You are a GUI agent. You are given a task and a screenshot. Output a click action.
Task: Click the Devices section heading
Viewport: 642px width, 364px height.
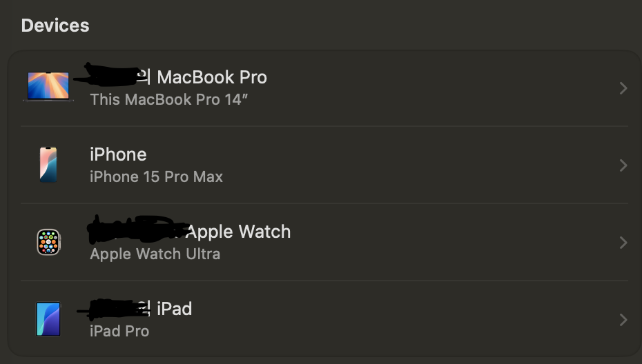[x=55, y=26]
